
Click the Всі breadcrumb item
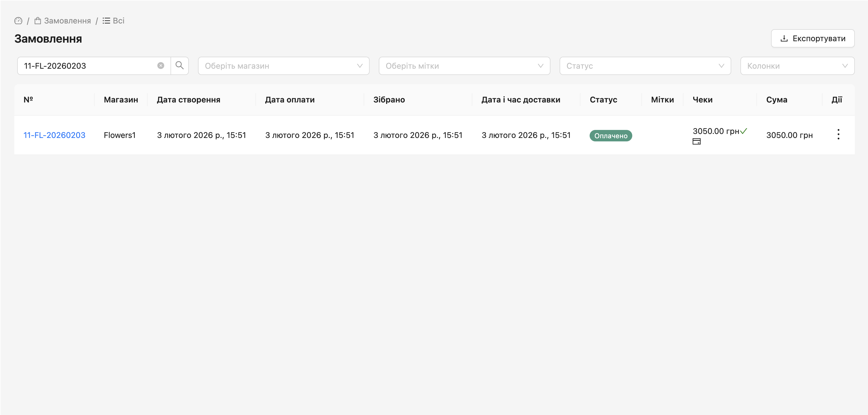click(118, 21)
